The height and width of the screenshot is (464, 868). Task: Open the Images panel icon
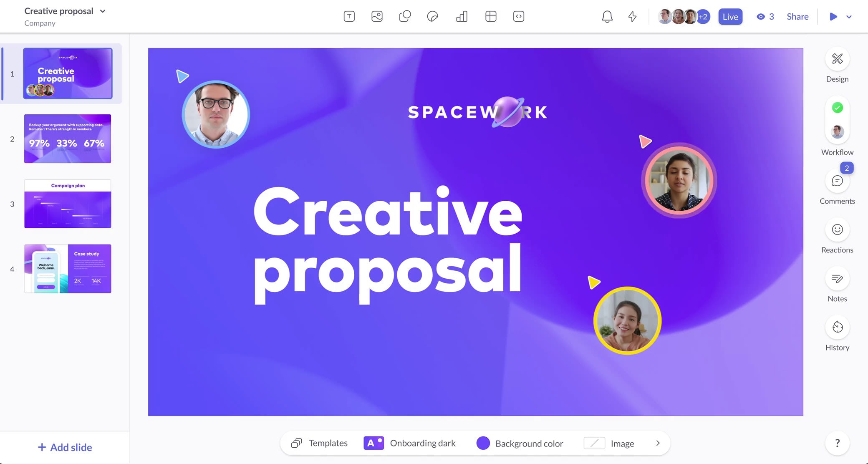[376, 17]
